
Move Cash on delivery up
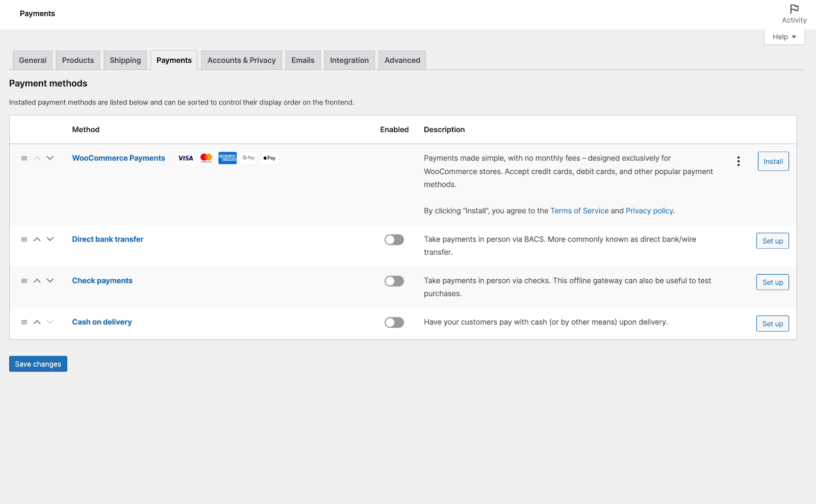click(37, 322)
